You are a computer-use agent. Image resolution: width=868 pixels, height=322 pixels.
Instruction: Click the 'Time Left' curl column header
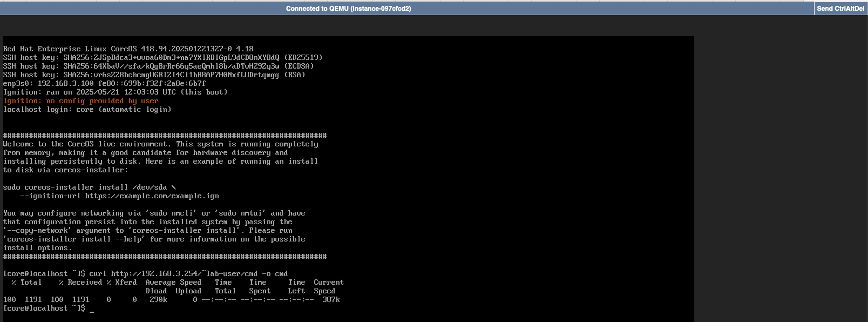pyautogui.click(x=296, y=287)
